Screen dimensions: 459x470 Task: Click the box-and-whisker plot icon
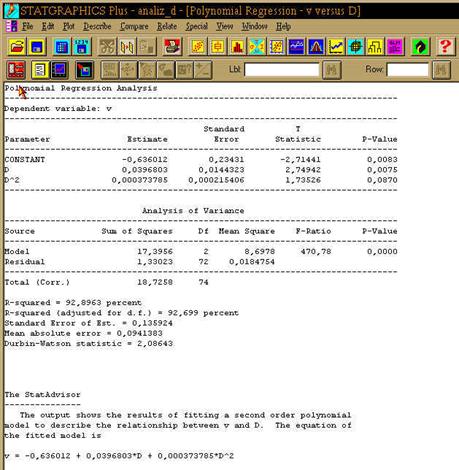click(x=217, y=47)
